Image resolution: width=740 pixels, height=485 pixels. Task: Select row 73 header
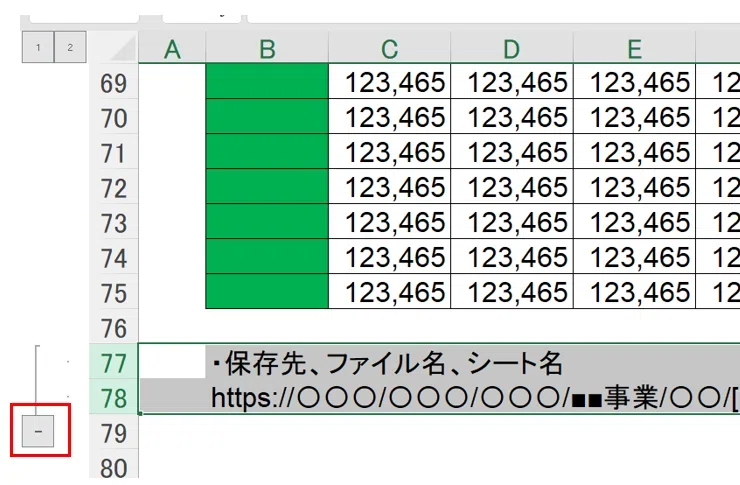[x=114, y=222]
